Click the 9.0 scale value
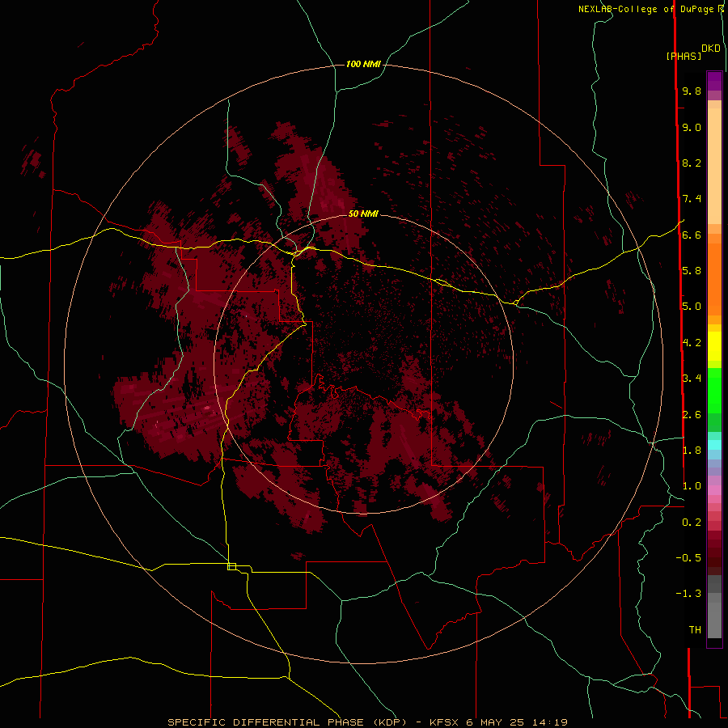Screen dimensions: 728x728 (692, 127)
